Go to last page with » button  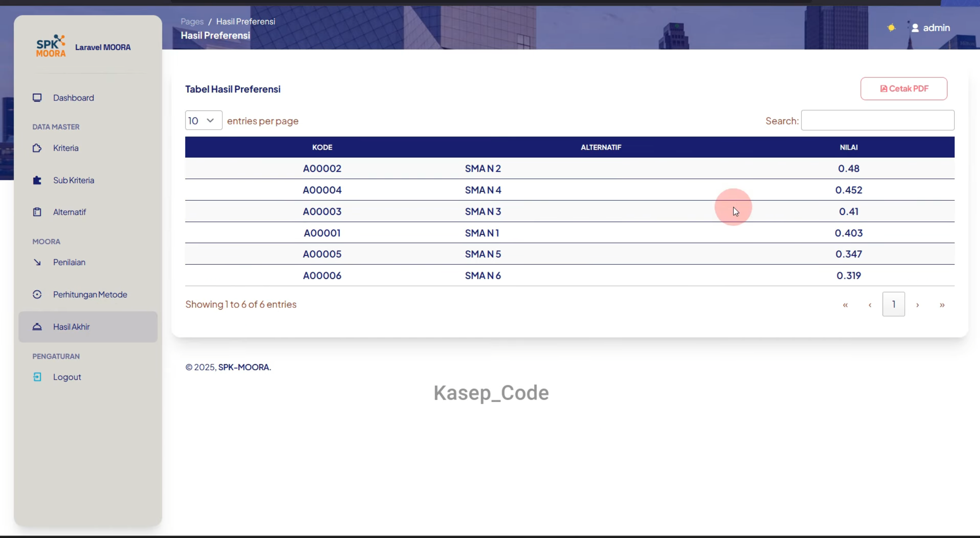(x=942, y=305)
